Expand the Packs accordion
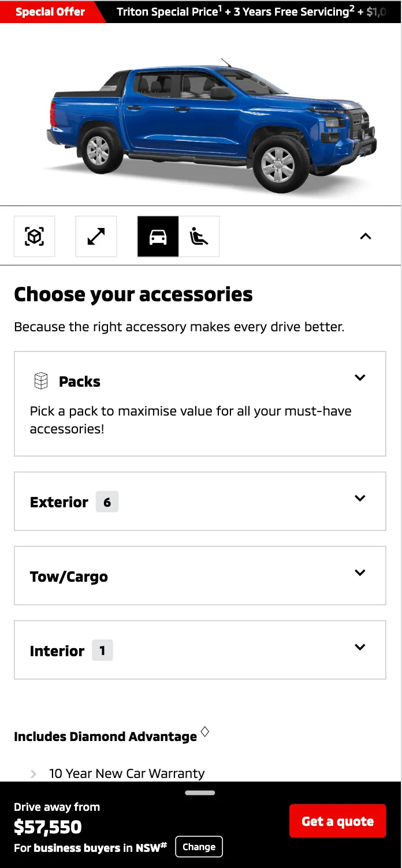Screen dimensions: 402x868 point(359,377)
